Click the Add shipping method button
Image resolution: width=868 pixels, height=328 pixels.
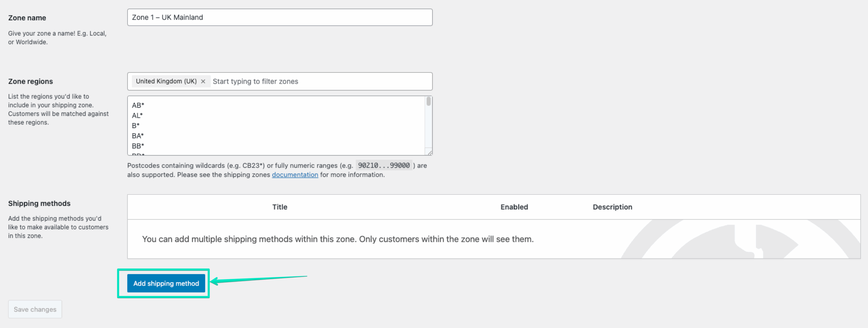pos(166,283)
